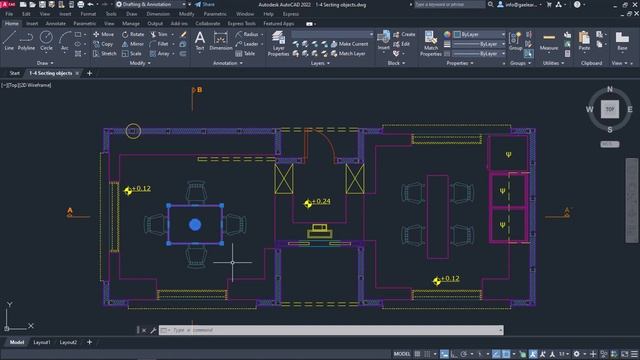Screen dimensions: 640x360
Task: Click Match Layer button
Action: (x=348, y=53)
